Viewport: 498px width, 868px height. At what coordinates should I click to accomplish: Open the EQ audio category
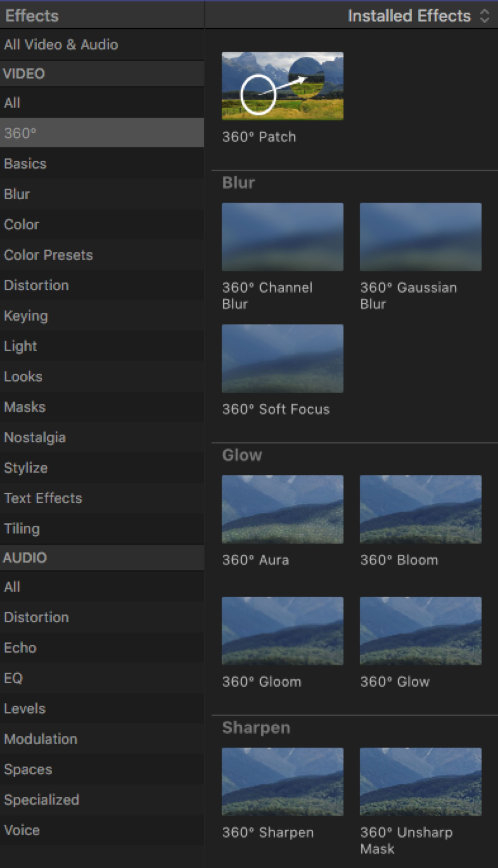click(x=13, y=678)
